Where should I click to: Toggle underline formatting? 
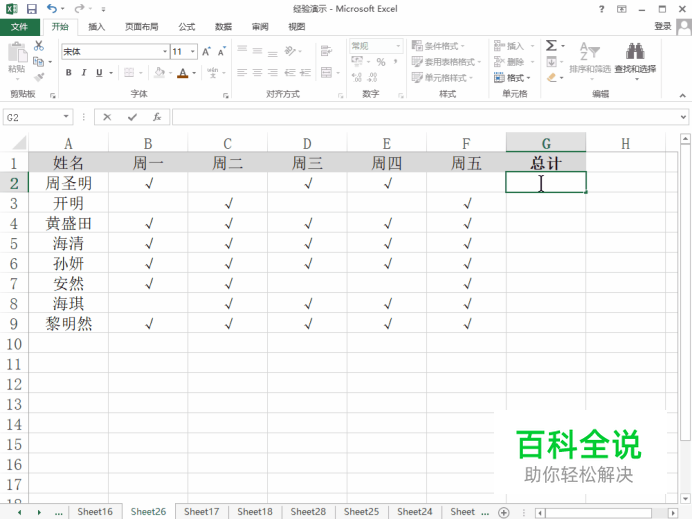tap(99, 72)
